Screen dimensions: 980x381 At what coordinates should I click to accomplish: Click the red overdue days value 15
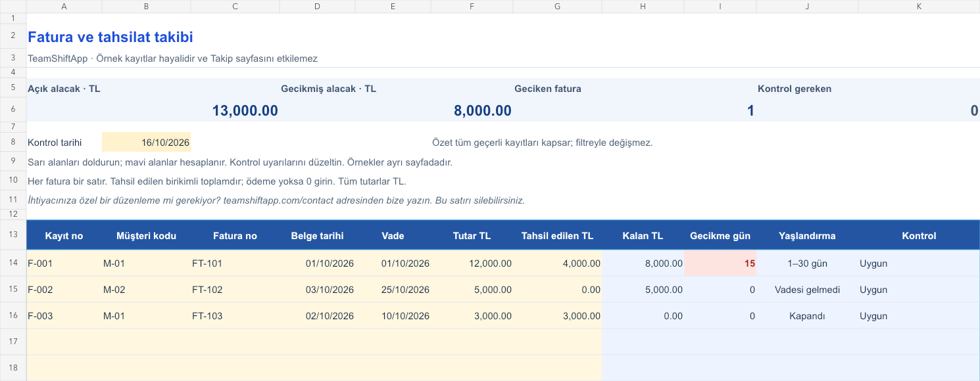pos(720,263)
